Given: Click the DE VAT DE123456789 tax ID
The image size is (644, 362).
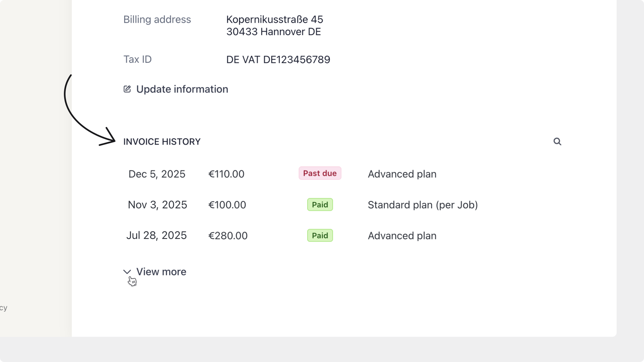Looking at the screenshot, I should 278,59.
